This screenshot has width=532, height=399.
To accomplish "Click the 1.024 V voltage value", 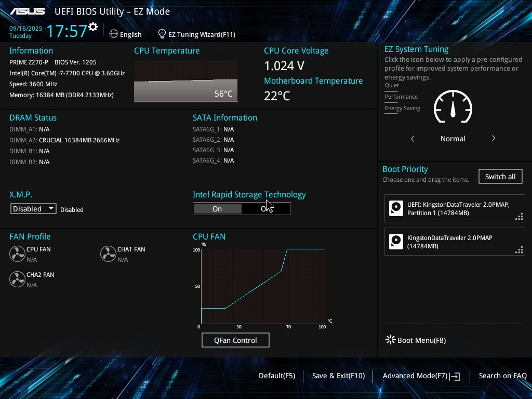I will tap(284, 66).
